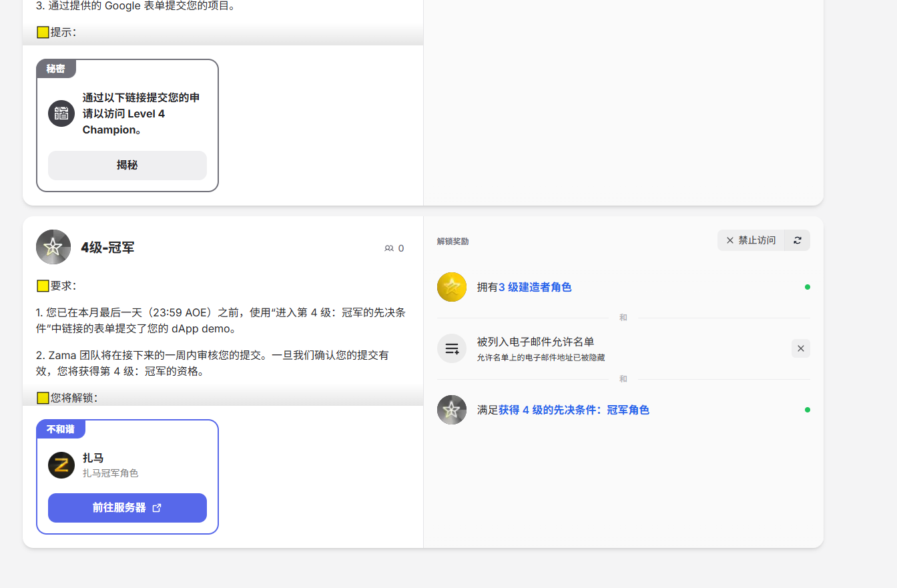Click the secret card's pixelated icon

point(61,113)
